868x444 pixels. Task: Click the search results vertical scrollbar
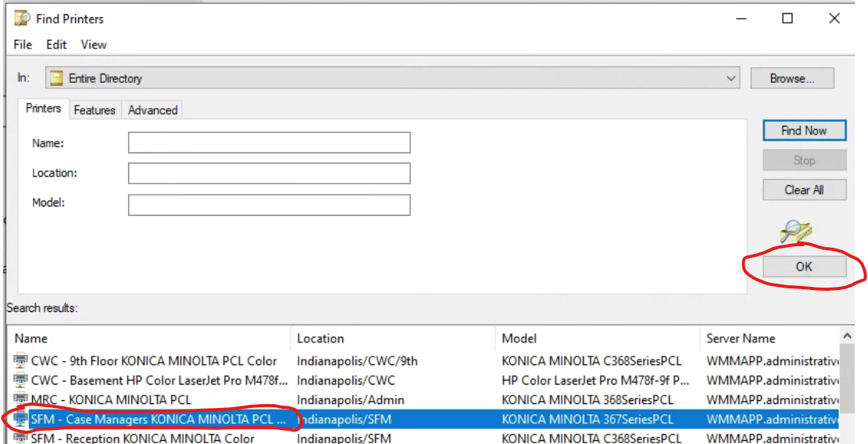pyautogui.click(x=846, y=391)
